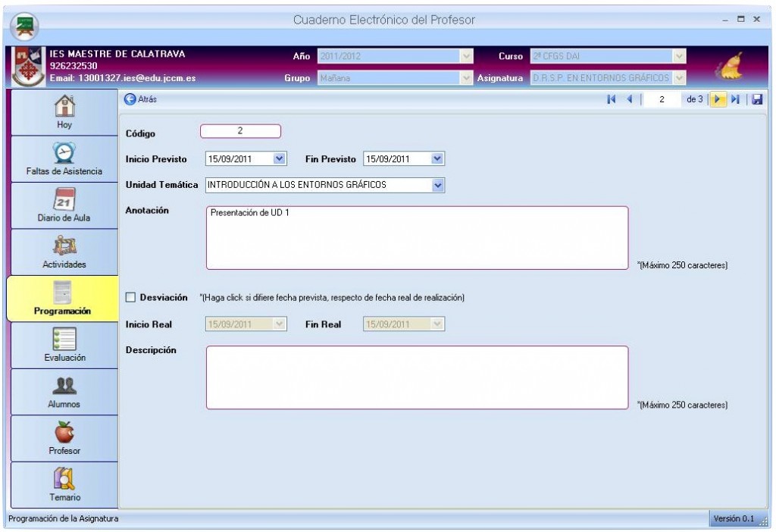
Task: Go to Alumnos section
Action: pyautogui.click(x=64, y=392)
